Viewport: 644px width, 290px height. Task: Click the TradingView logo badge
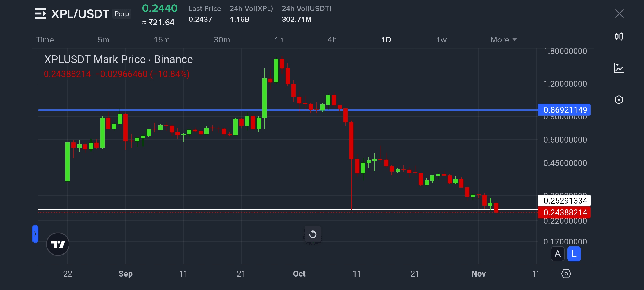(58, 244)
